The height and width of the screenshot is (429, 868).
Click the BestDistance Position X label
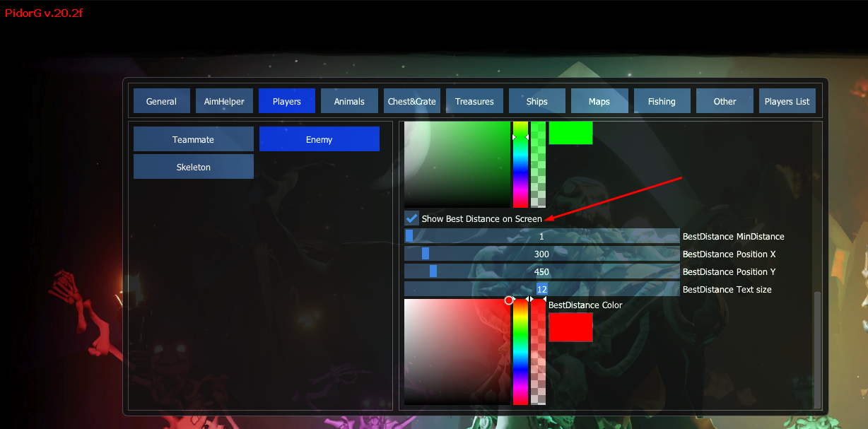[729, 254]
